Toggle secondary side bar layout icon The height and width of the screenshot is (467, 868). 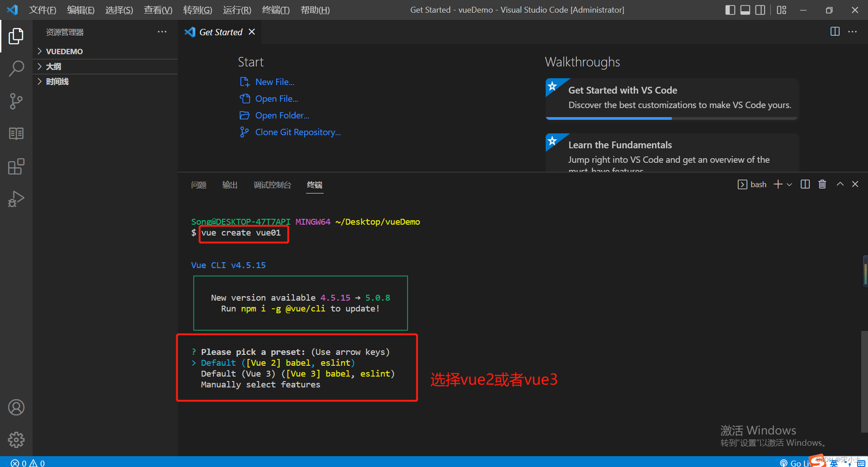tap(760, 9)
